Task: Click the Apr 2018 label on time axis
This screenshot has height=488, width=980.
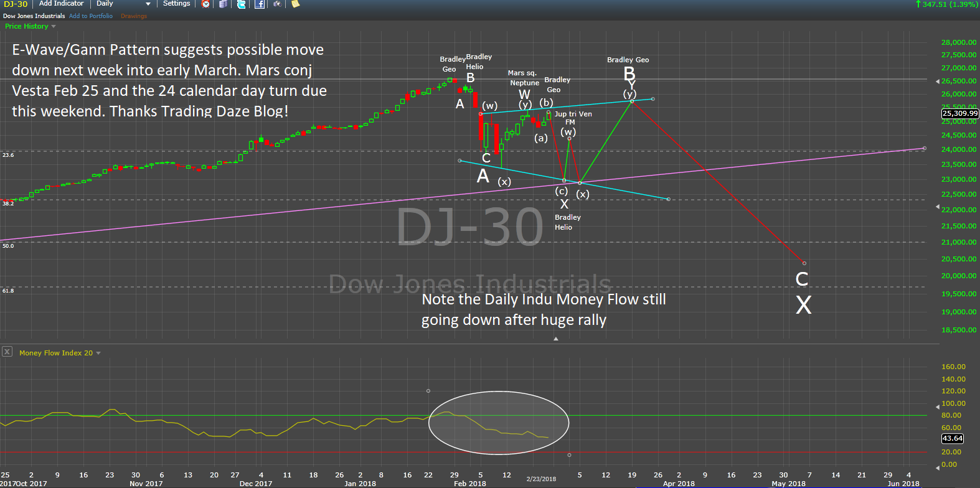Action: pos(679,484)
